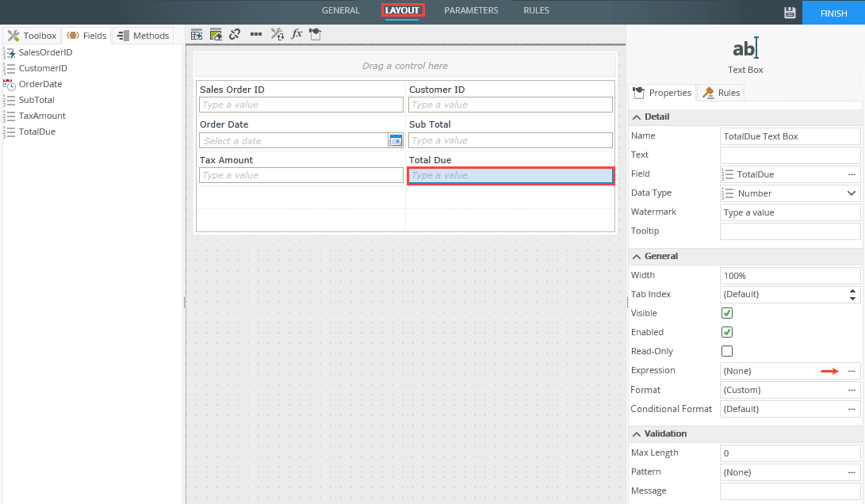Collapse the Detail section

[637, 116]
